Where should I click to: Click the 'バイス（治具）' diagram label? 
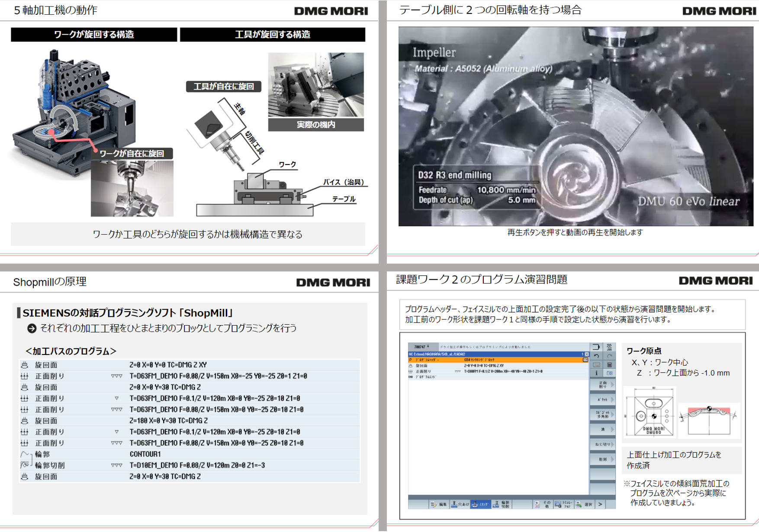(x=344, y=182)
